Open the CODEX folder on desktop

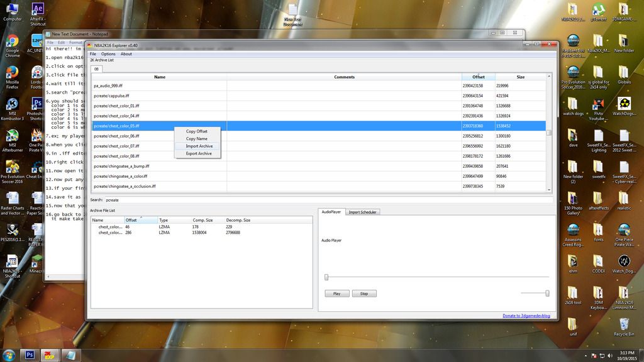point(599,264)
